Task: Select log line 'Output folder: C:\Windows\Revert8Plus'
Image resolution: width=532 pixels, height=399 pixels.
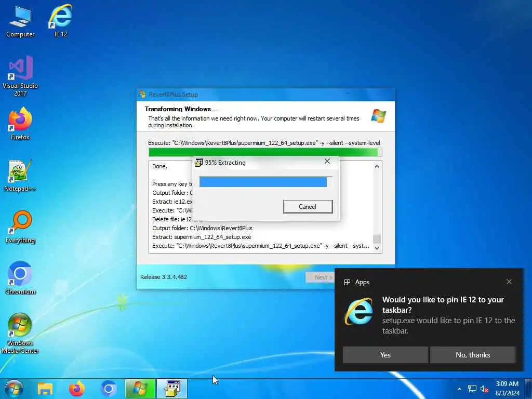Action: 202,228
